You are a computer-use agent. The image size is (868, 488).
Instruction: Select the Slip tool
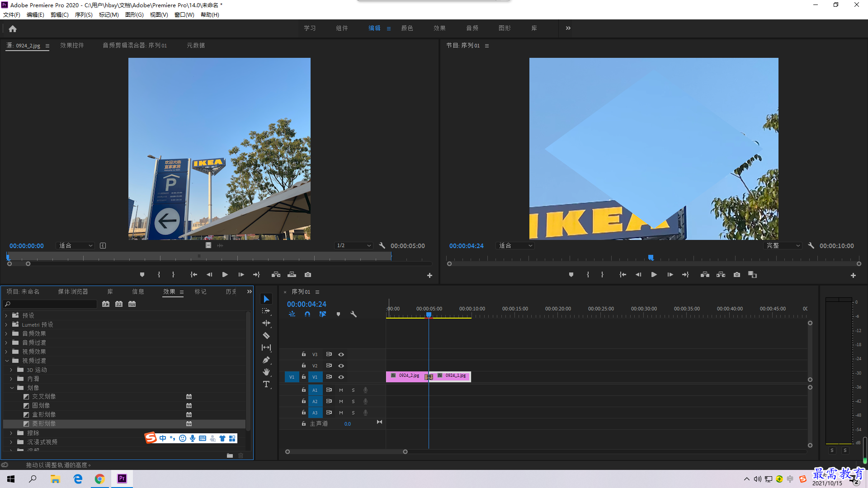[x=266, y=347]
